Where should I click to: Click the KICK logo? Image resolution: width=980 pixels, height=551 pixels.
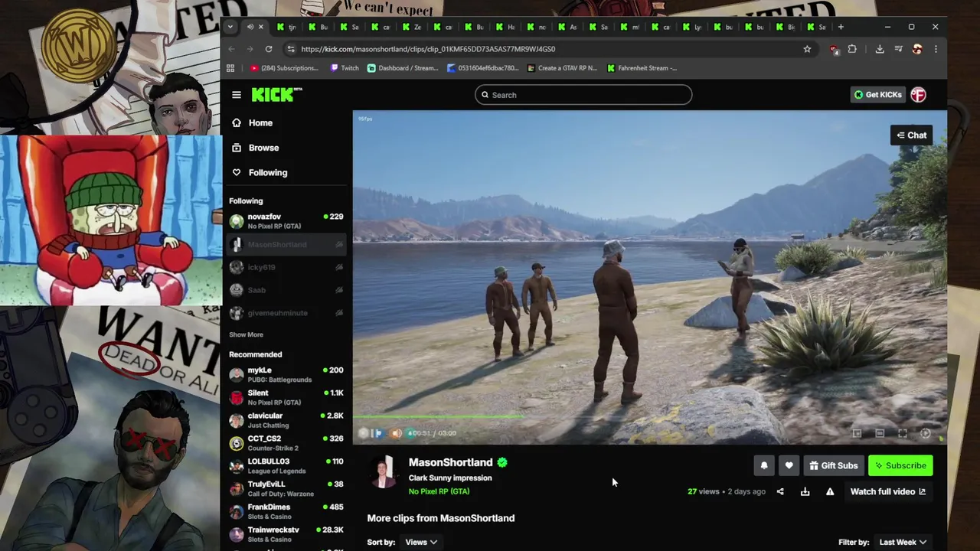[x=276, y=94]
